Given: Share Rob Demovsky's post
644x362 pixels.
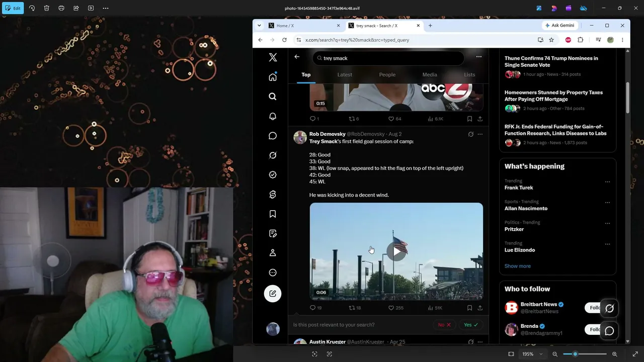Looking at the screenshot, I should point(480,308).
